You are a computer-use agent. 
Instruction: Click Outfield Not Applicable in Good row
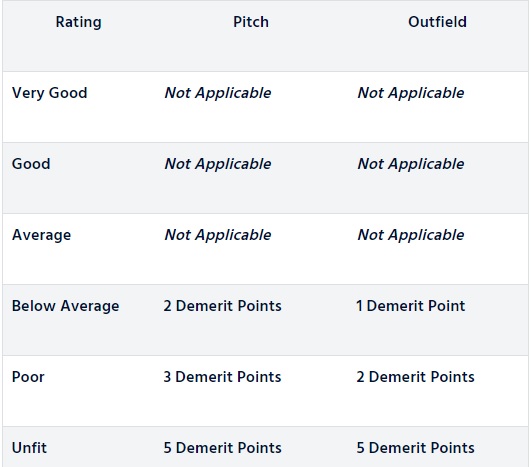coord(411,164)
